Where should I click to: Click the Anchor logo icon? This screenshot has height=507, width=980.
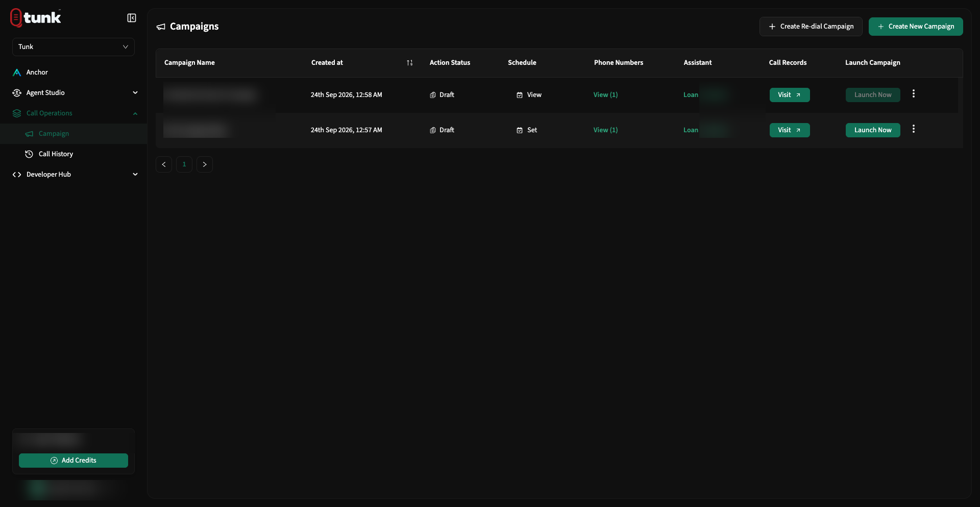click(x=17, y=73)
